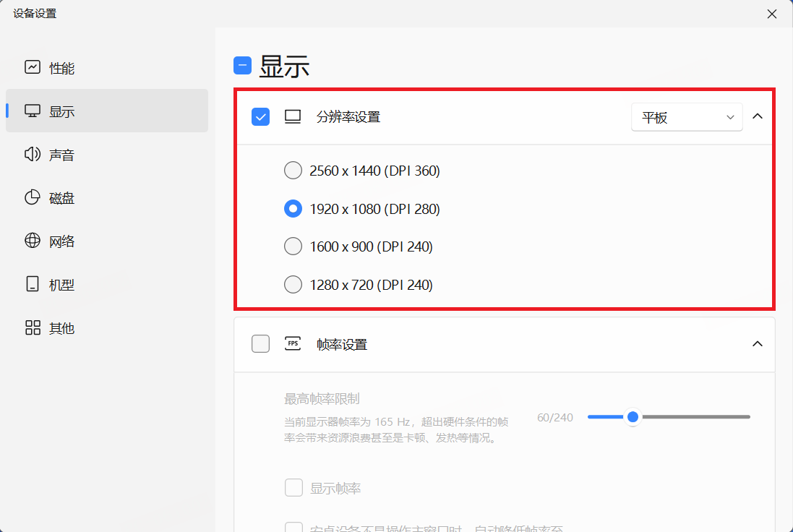
Task: Select 2560 x 1440 resolution option
Action: (x=293, y=171)
